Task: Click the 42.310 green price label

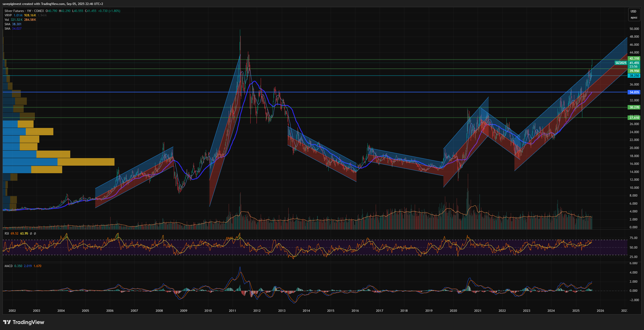Action: click(634, 59)
